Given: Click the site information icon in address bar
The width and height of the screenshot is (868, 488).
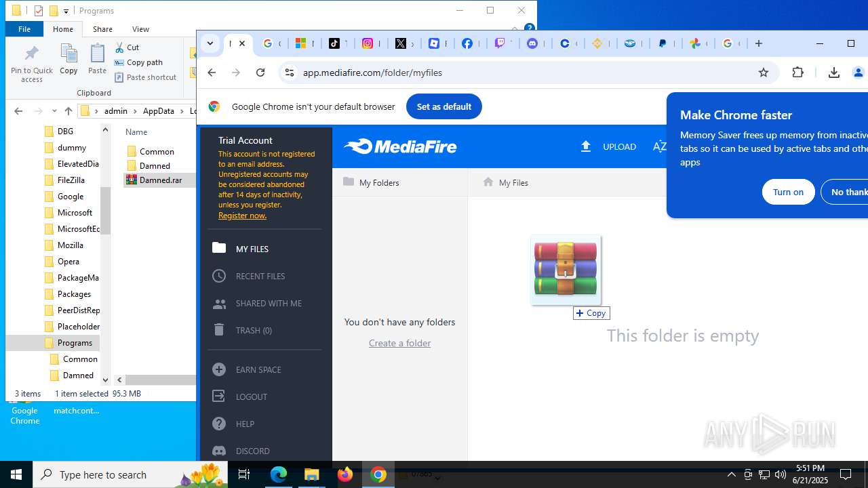Looking at the screenshot, I should coord(290,73).
